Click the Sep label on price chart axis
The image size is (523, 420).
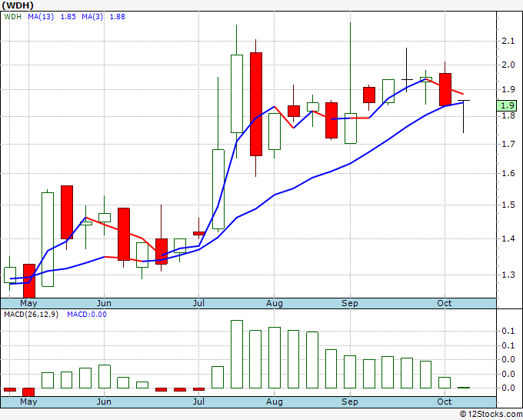pyautogui.click(x=350, y=304)
